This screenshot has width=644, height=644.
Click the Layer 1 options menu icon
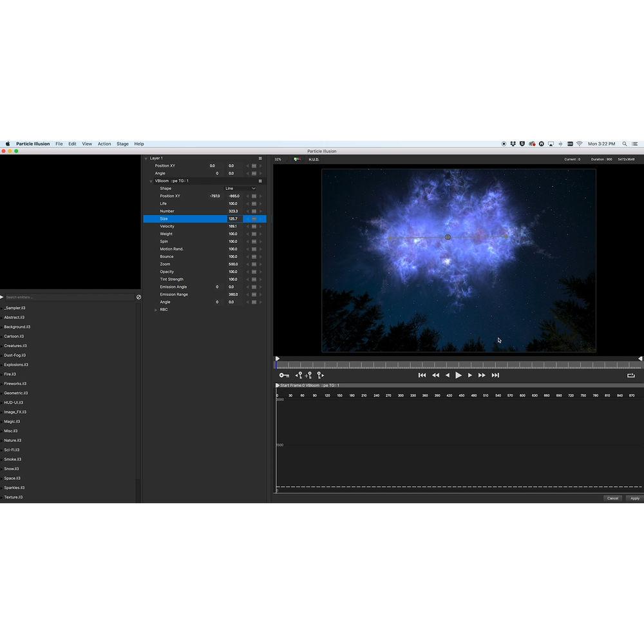260,158
